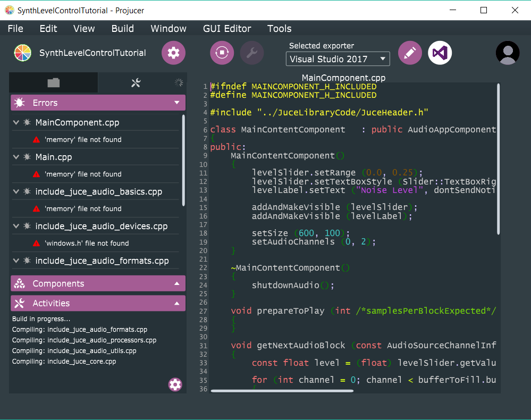
Task: Open the Edit menu
Action: tap(48, 29)
